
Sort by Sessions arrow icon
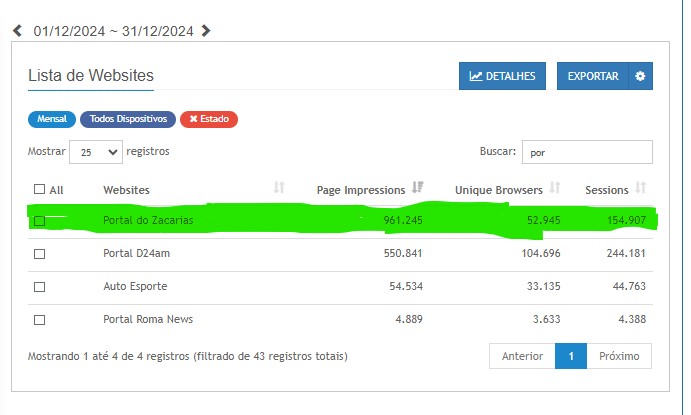click(641, 188)
